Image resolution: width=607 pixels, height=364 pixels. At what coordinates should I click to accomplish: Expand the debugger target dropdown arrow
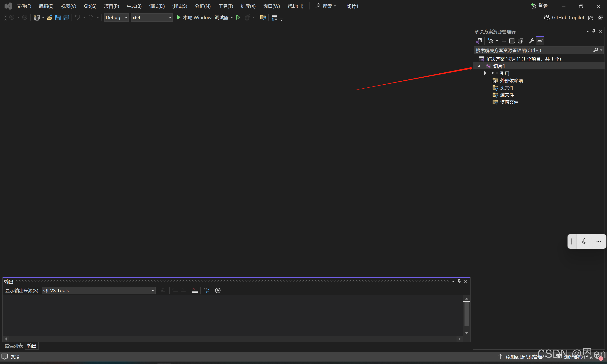(232, 17)
